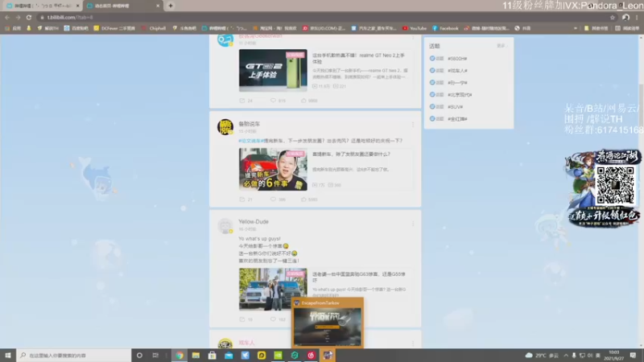644x362 pixels.
Task: Click the EscapeFromTarkov taskbar preview
Action: pos(328,323)
